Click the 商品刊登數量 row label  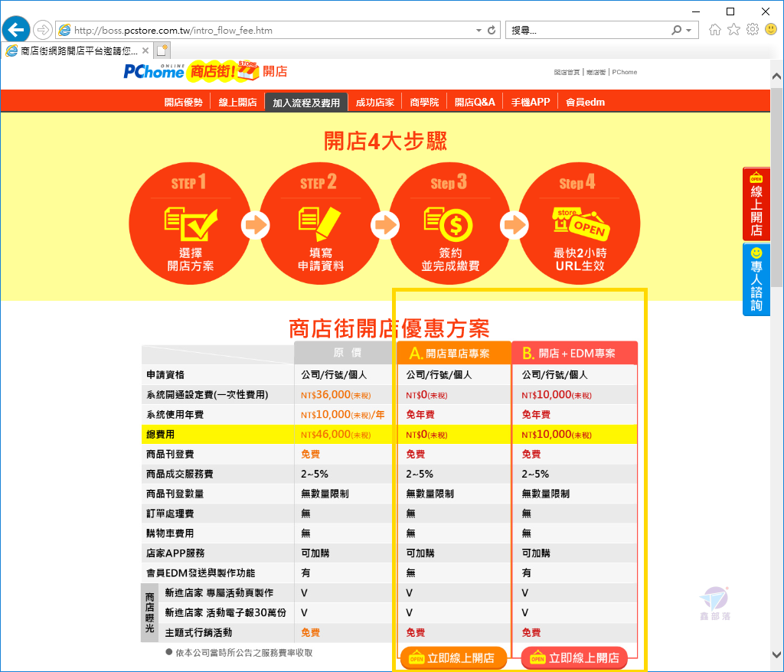point(175,494)
